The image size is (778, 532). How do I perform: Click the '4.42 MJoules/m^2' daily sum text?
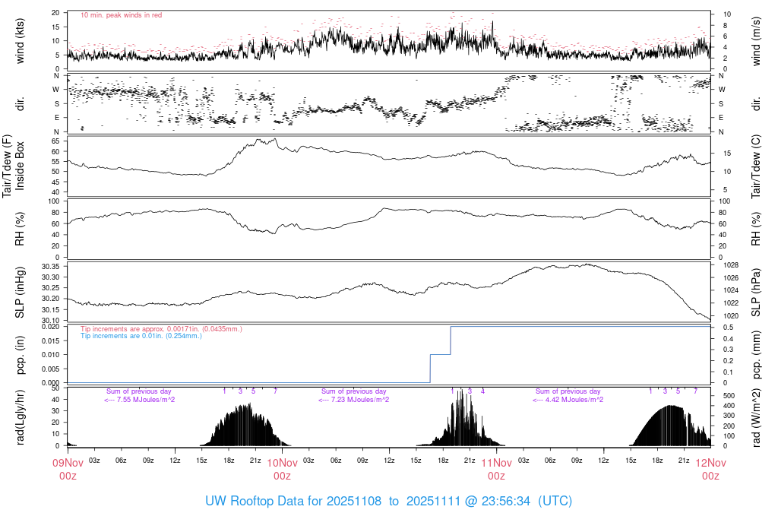(x=568, y=400)
